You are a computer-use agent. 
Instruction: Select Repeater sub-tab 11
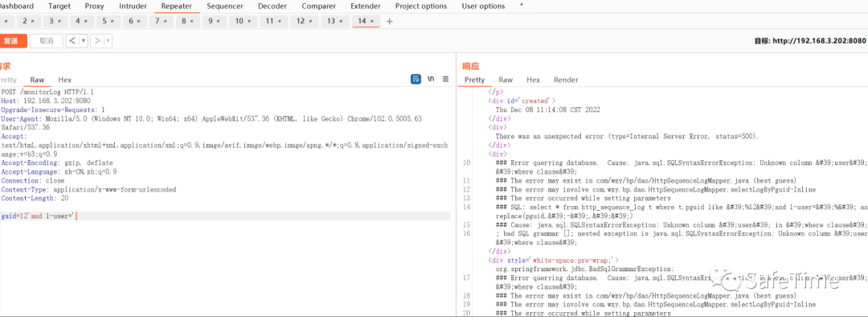[274, 22]
